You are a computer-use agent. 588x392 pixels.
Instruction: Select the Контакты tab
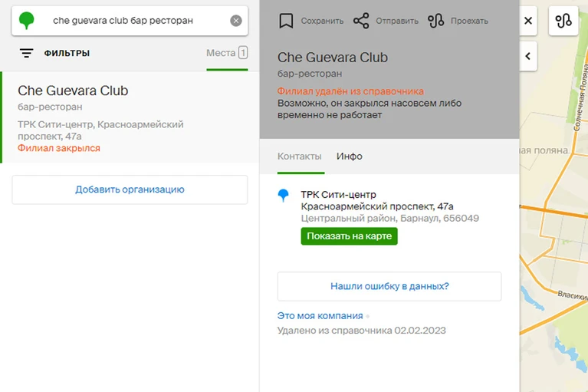click(x=299, y=156)
